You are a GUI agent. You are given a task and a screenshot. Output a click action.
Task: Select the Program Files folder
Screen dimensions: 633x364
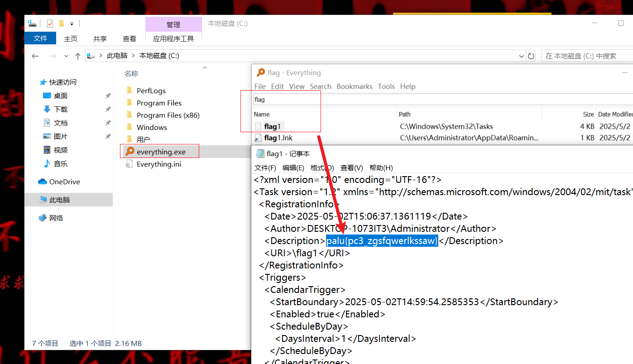(159, 103)
